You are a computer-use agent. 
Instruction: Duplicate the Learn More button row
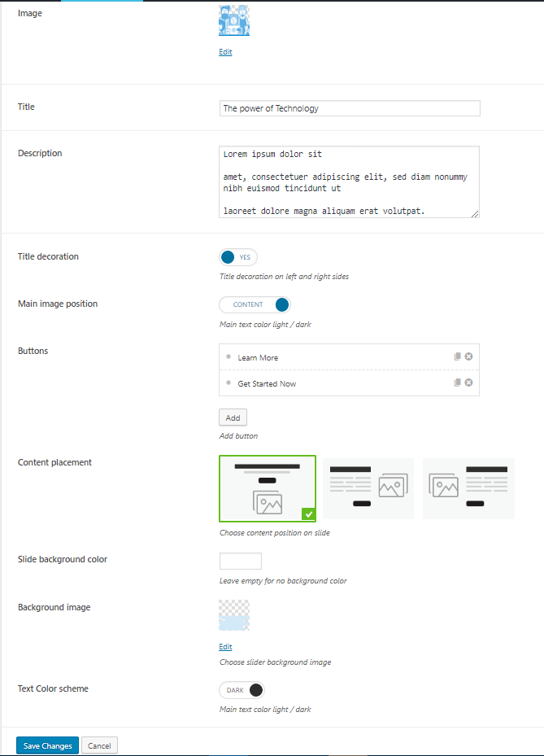pos(458,356)
